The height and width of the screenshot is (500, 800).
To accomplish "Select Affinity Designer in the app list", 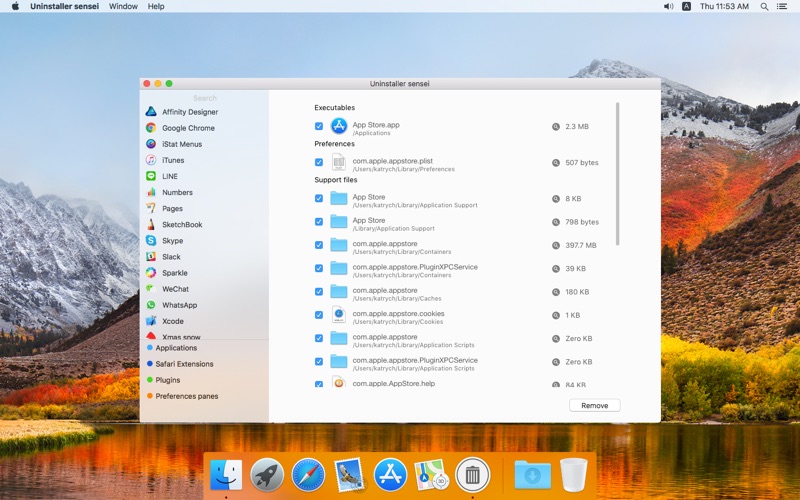I will pos(189,112).
